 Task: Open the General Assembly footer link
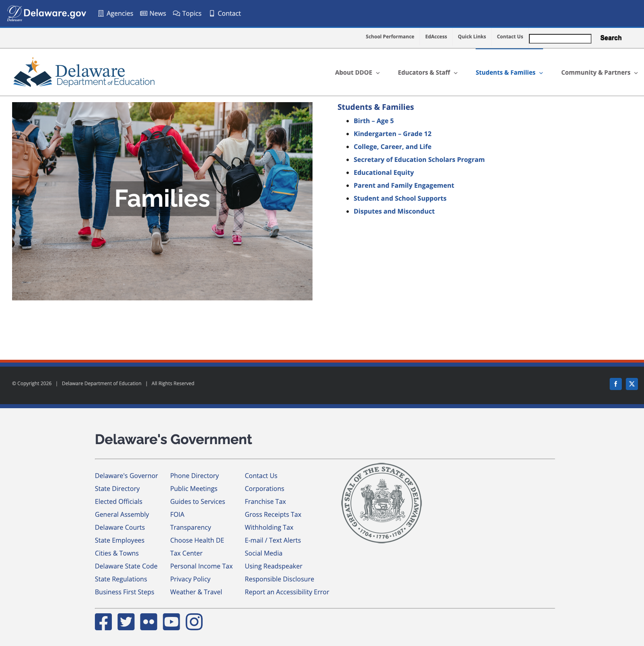[122, 514]
